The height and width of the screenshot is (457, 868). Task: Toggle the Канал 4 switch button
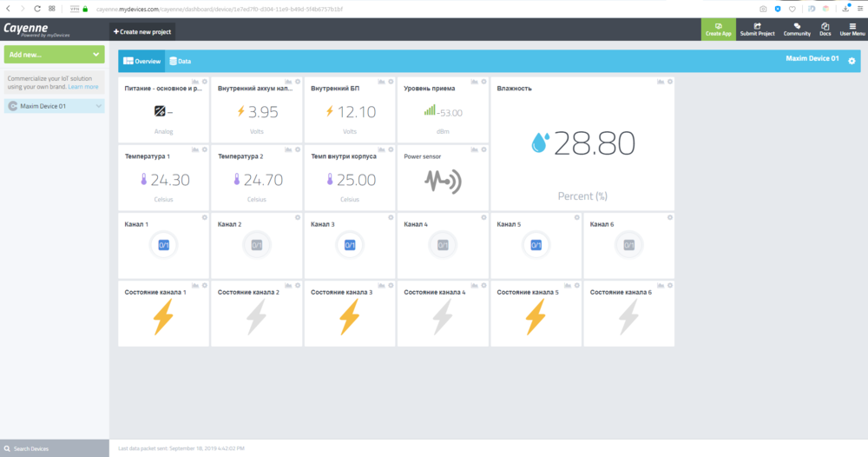pyautogui.click(x=443, y=246)
